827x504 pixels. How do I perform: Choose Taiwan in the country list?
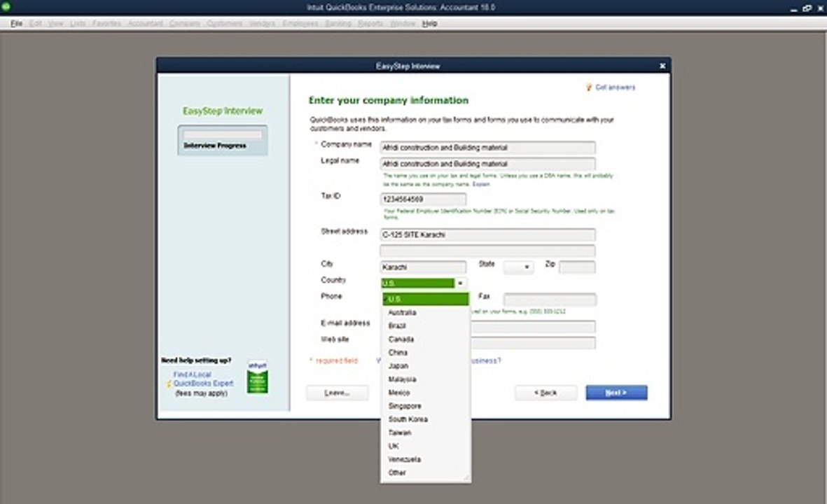[x=425, y=433]
